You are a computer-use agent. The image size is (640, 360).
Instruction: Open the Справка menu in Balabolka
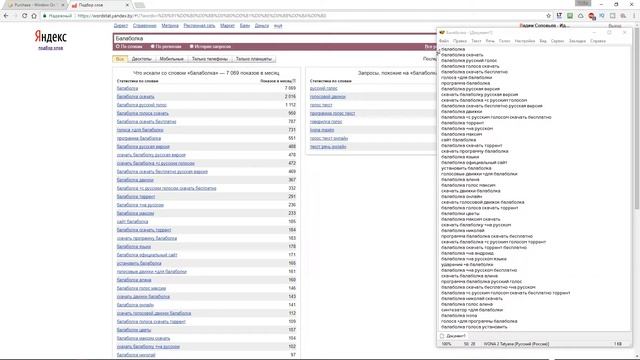(598, 41)
